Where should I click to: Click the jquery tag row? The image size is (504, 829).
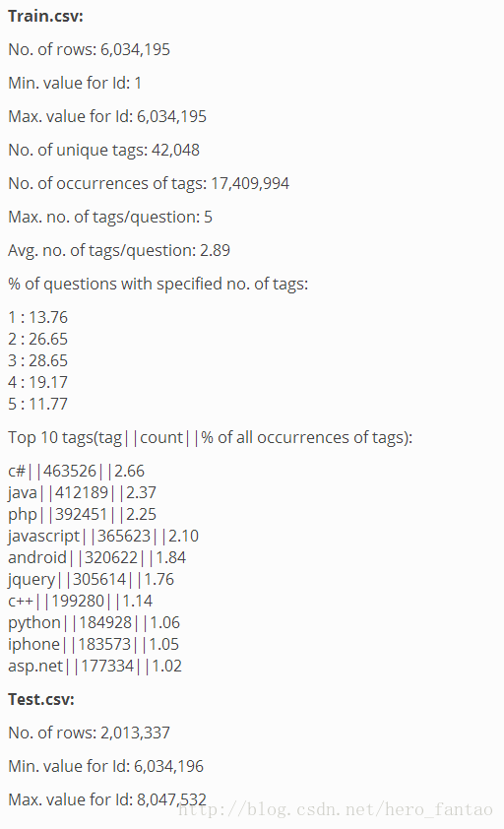(91, 580)
